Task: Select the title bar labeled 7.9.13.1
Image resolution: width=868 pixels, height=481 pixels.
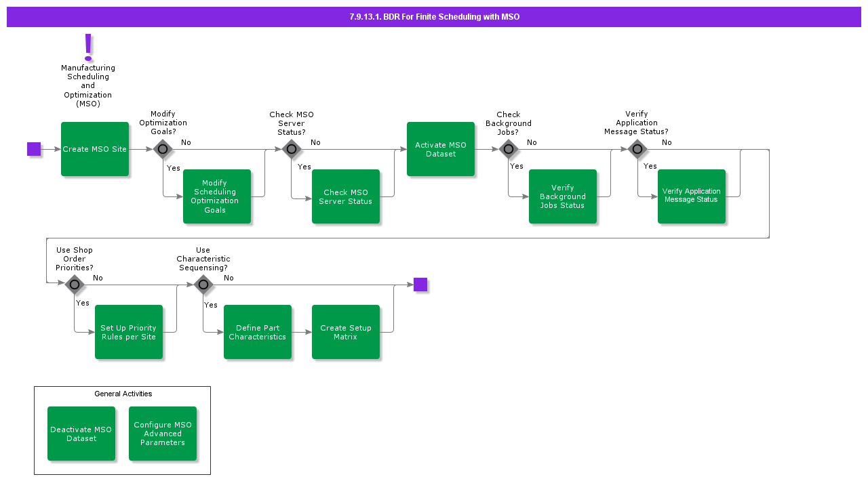Action: point(434,17)
